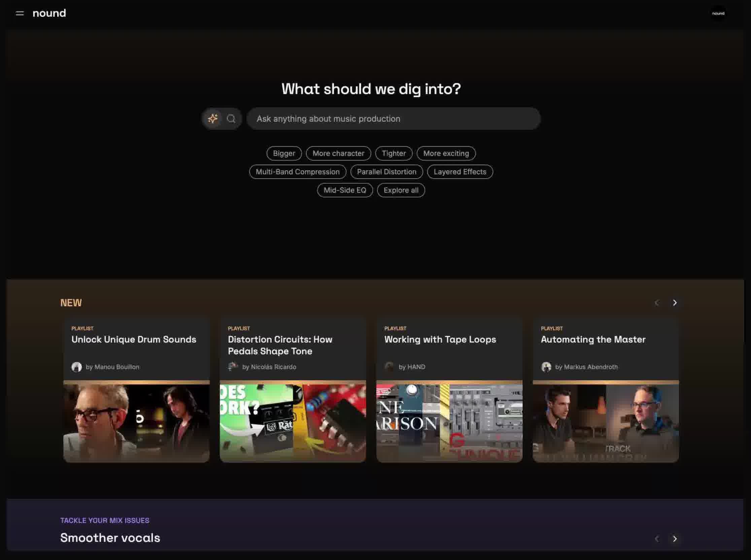Image resolution: width=751 pixels, height=560 pixels.
Task: Advance NEW carousel with right chevron
Action: 674,303
